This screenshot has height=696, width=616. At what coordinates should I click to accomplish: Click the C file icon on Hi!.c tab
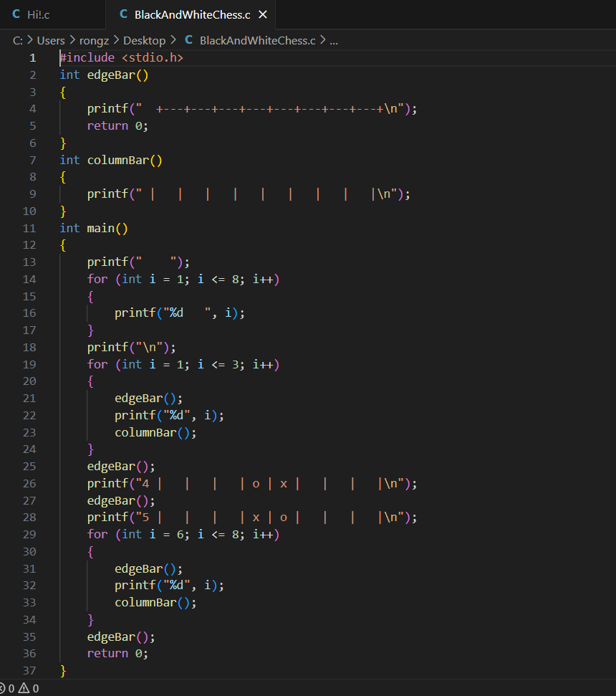pyautogui.click(x=16, y=14)
